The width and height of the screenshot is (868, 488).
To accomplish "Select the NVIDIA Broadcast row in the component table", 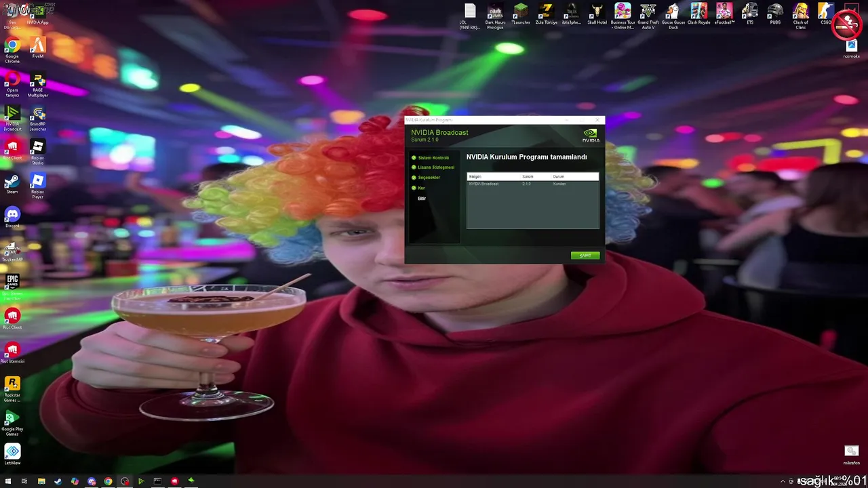I will coord(533,184).
